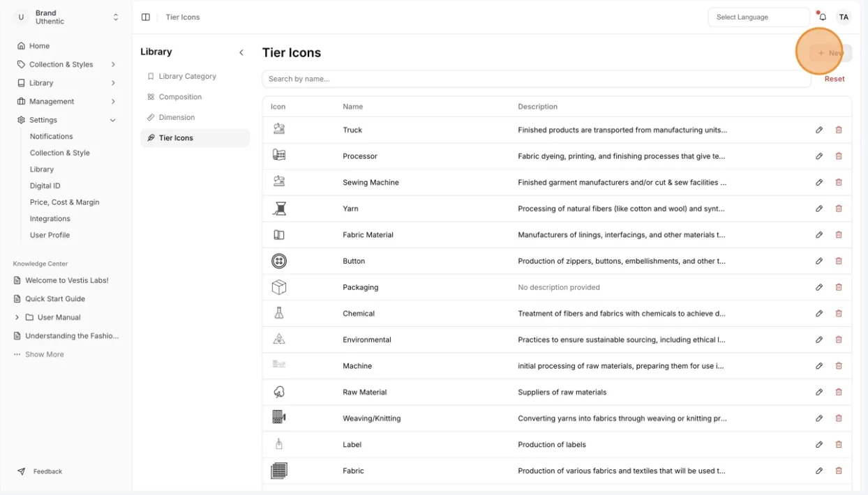Image resolution: width=868 pixels, height=495 pixels.
Task: Edit the Fabric row at the bottom
Action: (819, 471)
